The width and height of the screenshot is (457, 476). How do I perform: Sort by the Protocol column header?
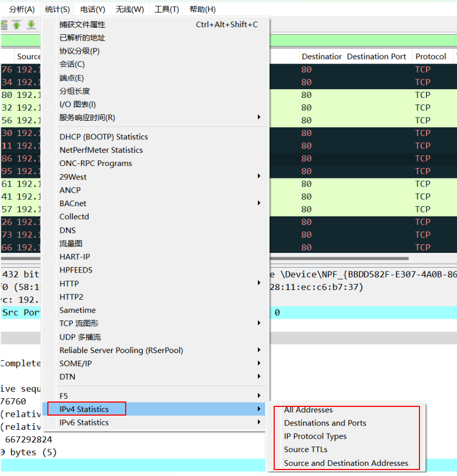(433, 57)
